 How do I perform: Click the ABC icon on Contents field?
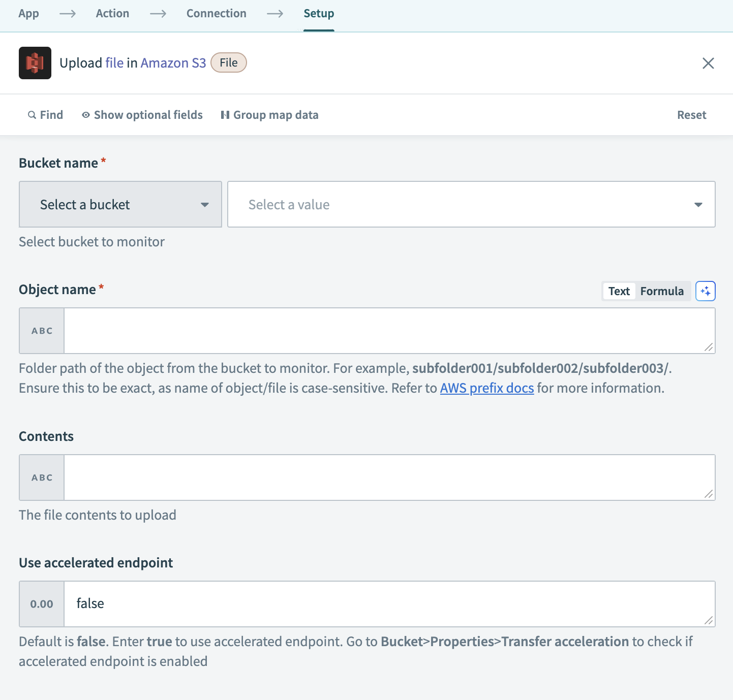41,477
